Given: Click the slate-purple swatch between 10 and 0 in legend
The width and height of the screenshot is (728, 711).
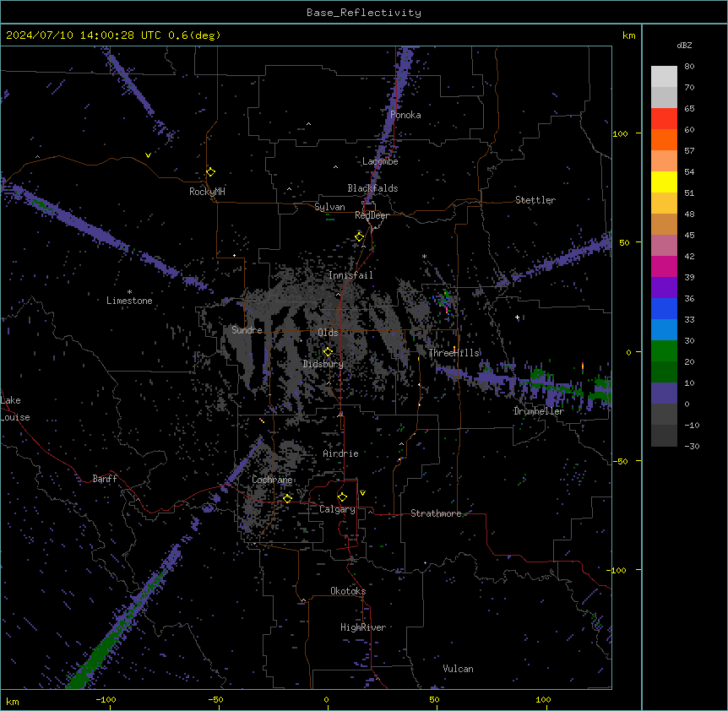Looking at the screenshot, I should (x=664, y=393).
